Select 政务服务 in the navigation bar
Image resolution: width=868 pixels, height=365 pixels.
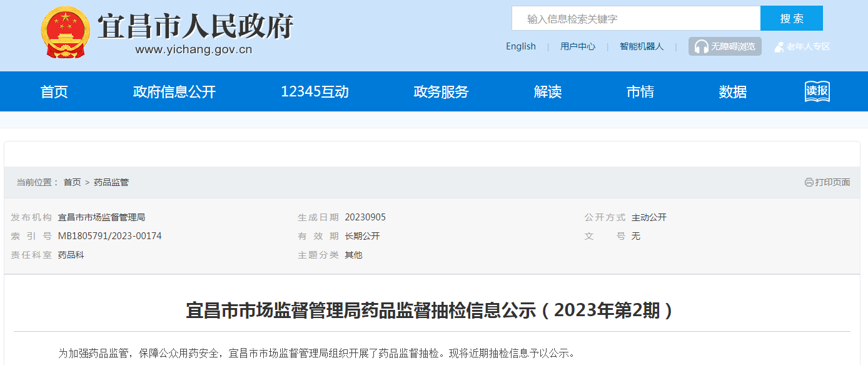[x=441, y=92]
